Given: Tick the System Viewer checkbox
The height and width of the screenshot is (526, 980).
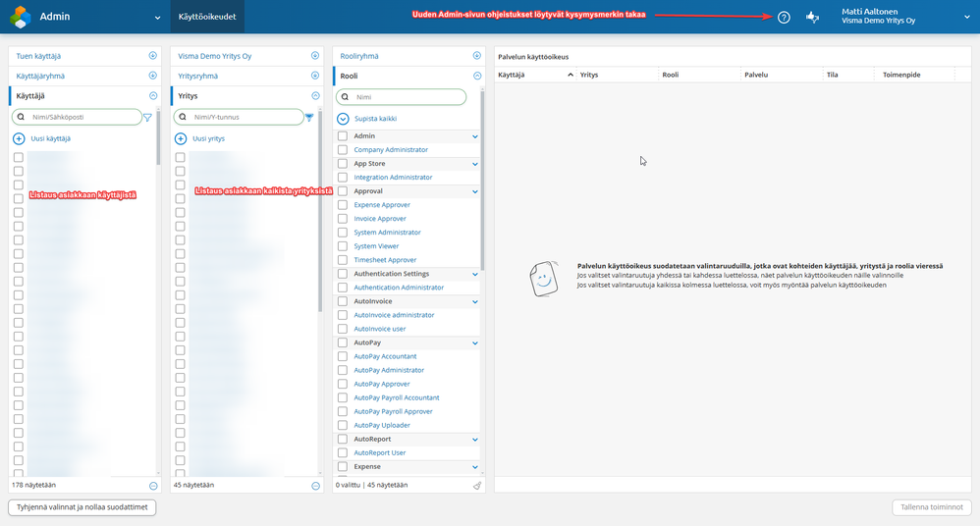Looking at the screenshot, I should point(343,246).
